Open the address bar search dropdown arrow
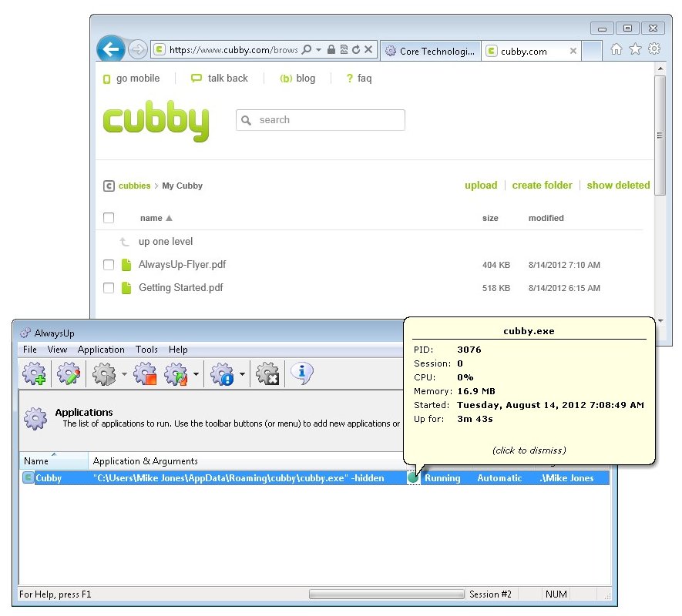This screenshot has height=616, width=682. pyautogui.click(x=319, y=49)
